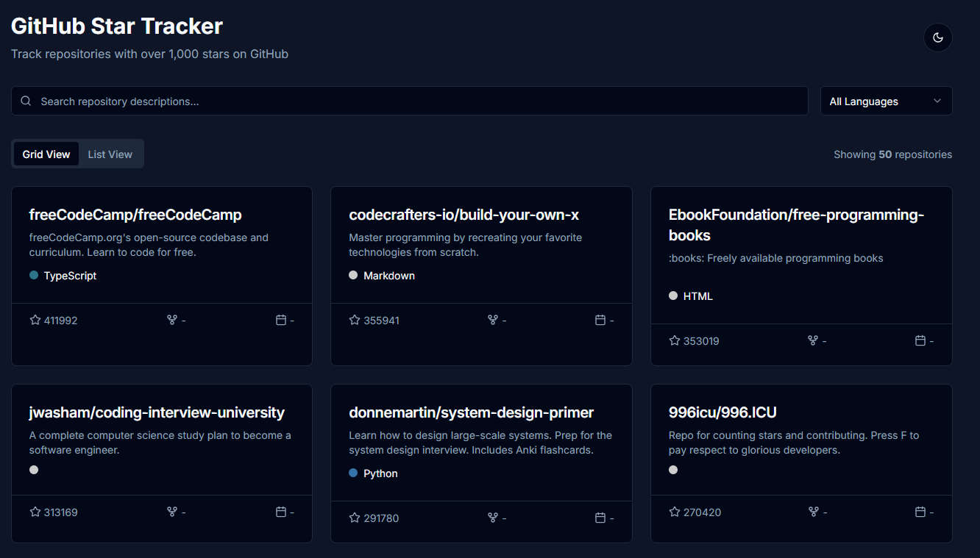The height and width of the screenshot is (558, 980).
Task: Click the fork icon on build-your-own-x card
Action: pyautogui.click(x=493, y=320)
